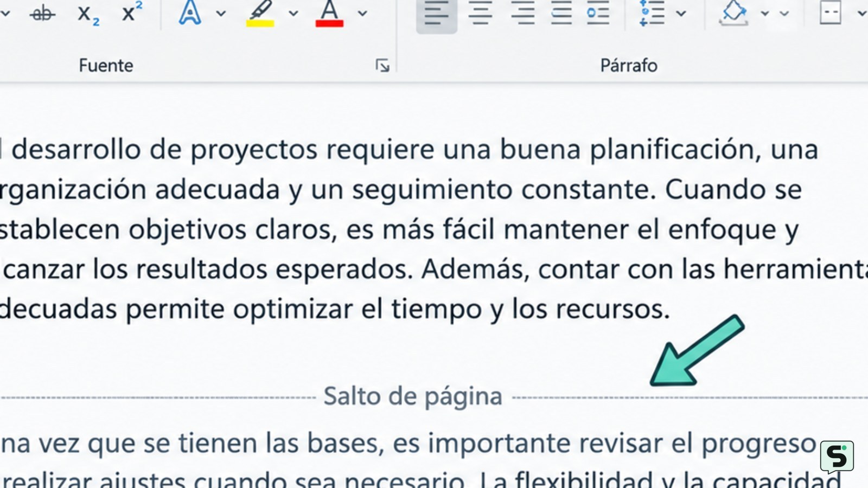
Task: Open borders dropdown arrow
Action: click(862, 13)
